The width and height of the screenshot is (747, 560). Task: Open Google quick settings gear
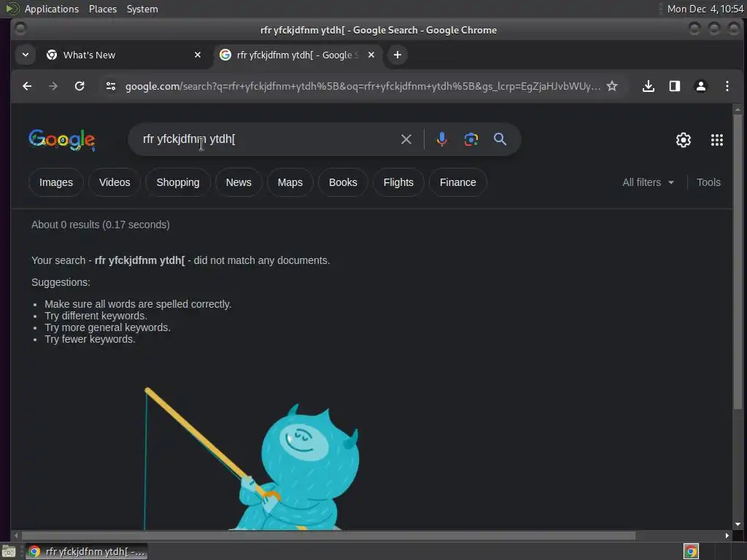(683, 140)
